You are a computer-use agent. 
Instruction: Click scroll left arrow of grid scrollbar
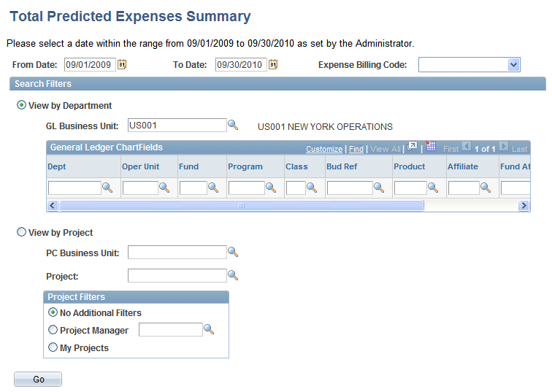tap(53, 206)
